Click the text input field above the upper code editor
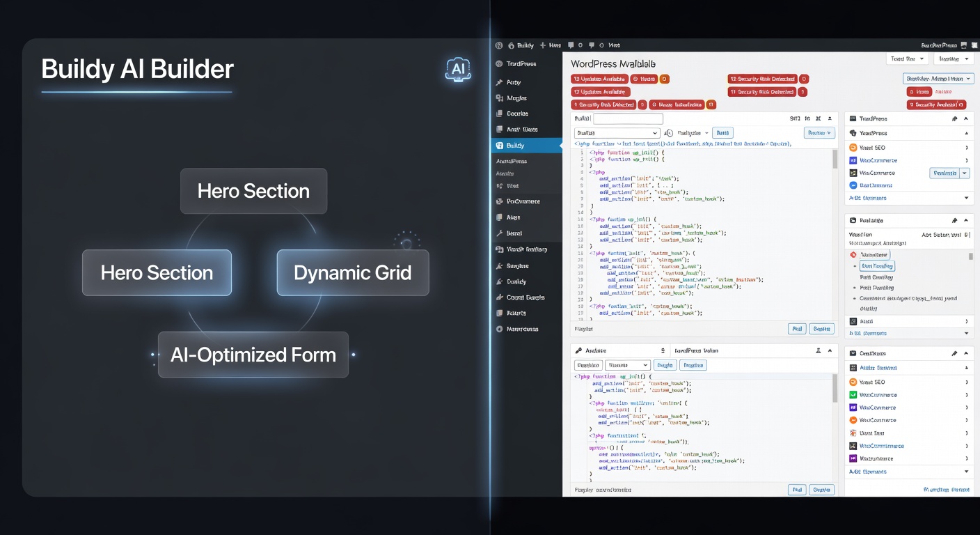 [628, 119]
